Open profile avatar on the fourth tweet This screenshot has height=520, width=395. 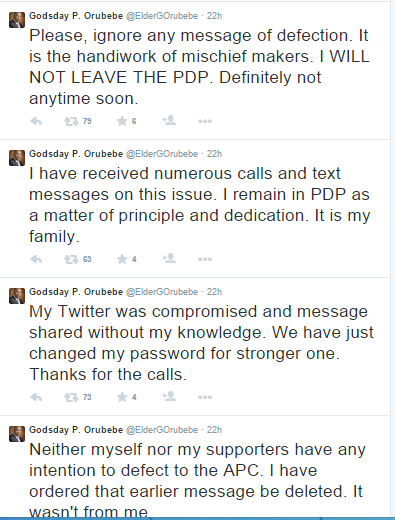[x=17, y=434]
